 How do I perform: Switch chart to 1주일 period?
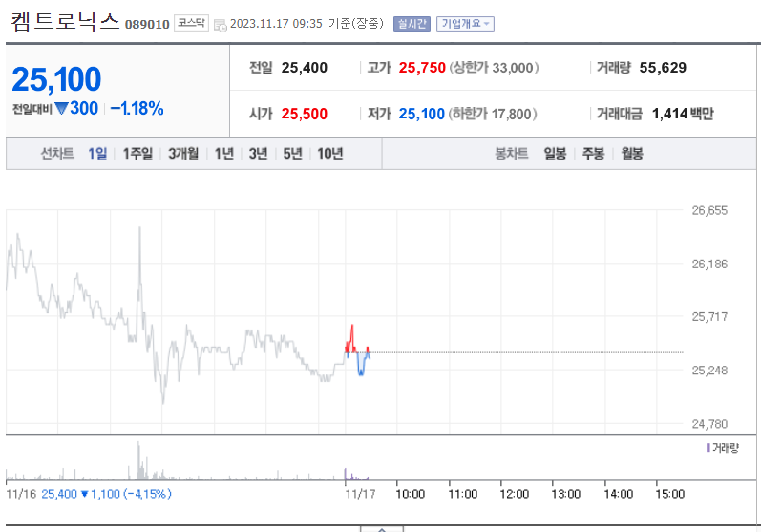pyautogui.click(x=137, y=154)
